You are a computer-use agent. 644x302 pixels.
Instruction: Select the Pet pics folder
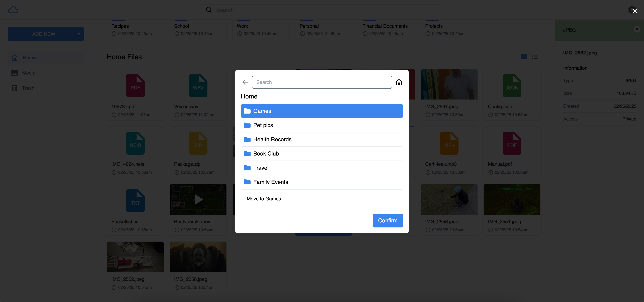pos(322,125)
